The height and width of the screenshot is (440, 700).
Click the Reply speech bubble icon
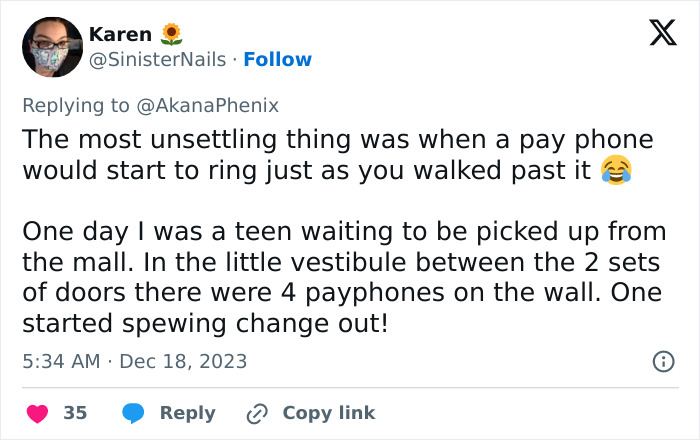click(x=133, y=413)
